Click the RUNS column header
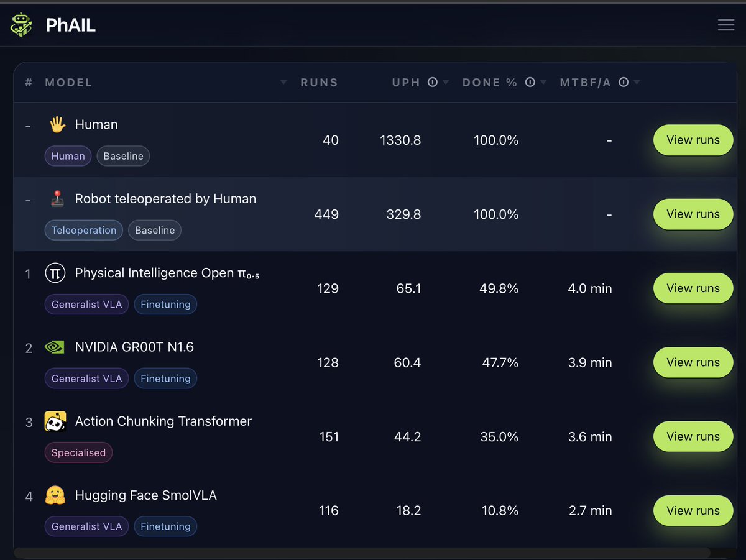746x560 pixels. 320,82
